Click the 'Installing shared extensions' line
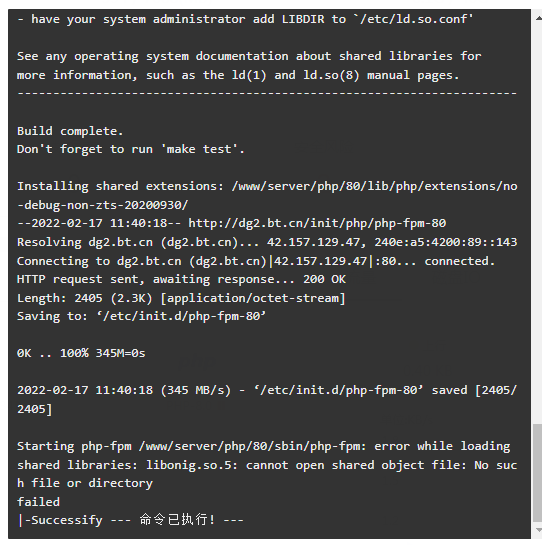Viewport: 542px width, 545px height. pos(267,195)
